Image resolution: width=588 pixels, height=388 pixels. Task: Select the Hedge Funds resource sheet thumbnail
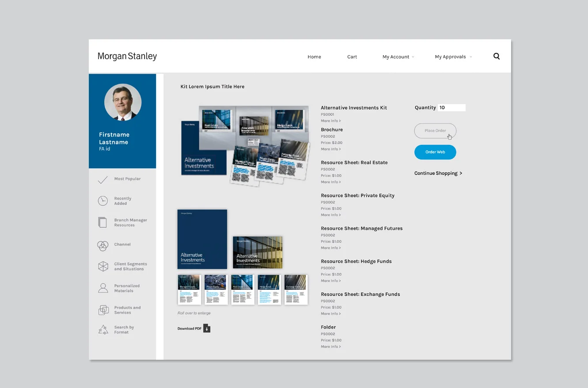269,290
